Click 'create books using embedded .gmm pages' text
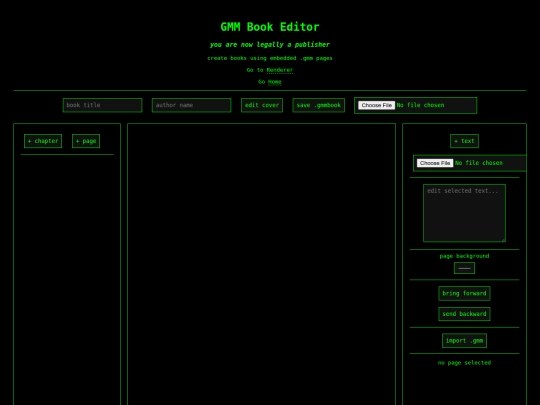This screenshot has width=540, height=405. [270, 58]
